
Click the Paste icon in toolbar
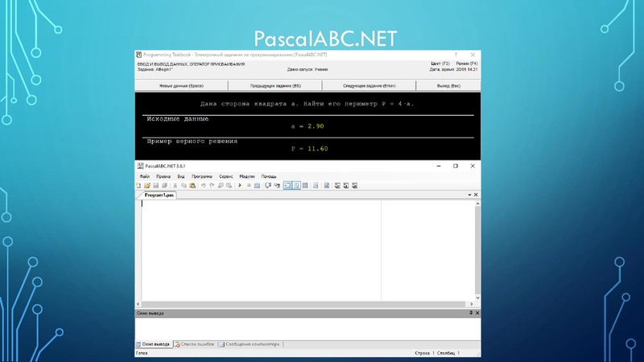[192, 185]
